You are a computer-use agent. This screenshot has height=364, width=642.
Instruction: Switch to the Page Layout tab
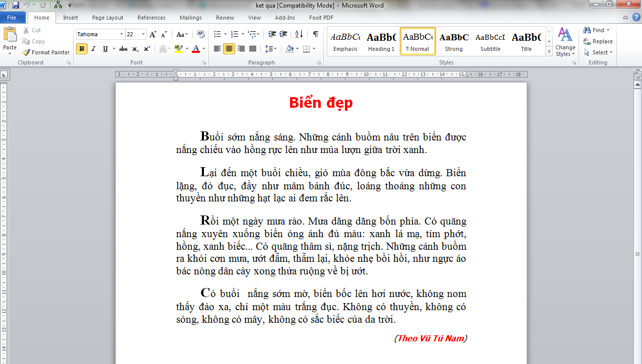click(x=108, y=18)
